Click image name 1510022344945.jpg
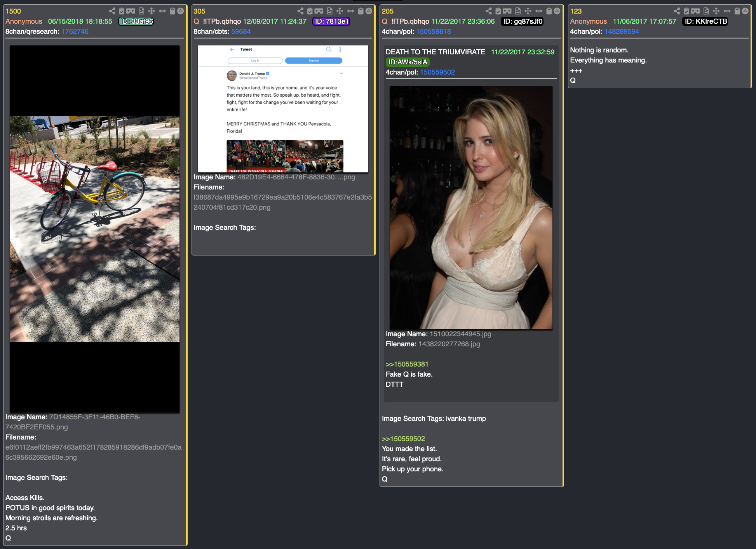Viewport: 756px width, 549px height. coord(460,334)
